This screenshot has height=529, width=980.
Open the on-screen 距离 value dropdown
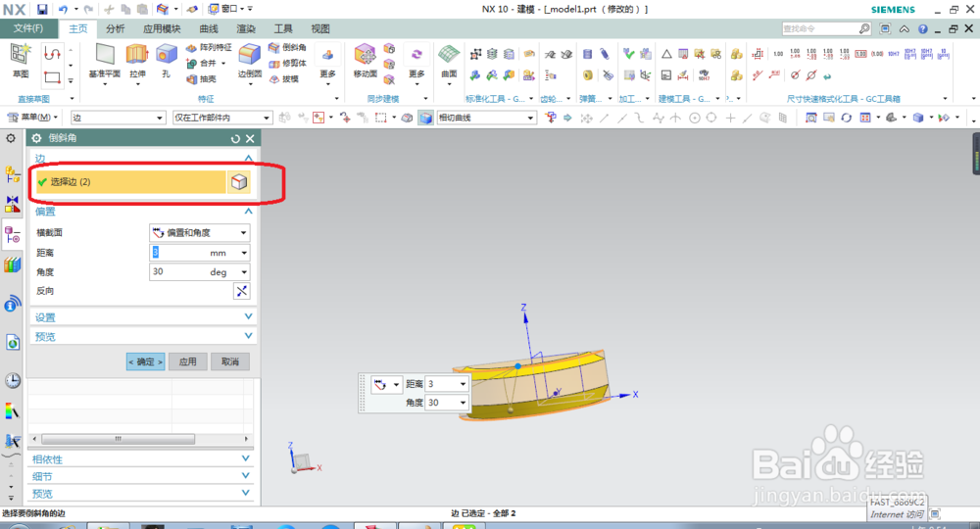(x=463, y=384)
